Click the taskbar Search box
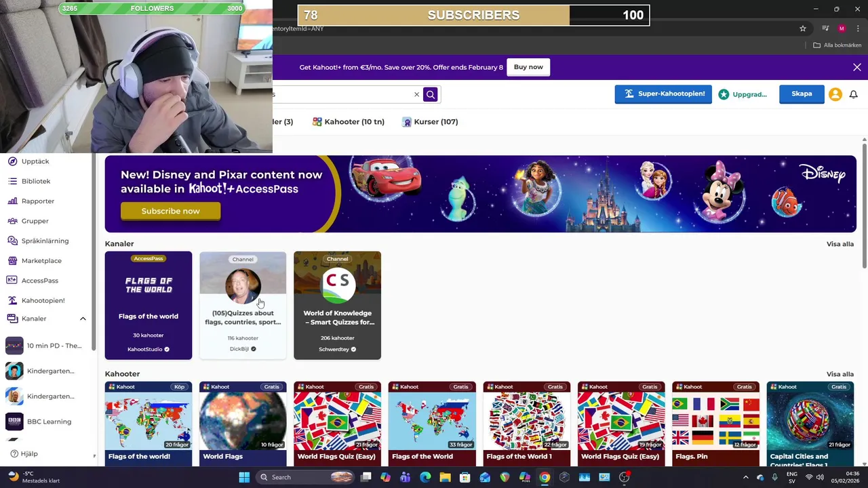868x488 pixels. (x=303, y=477)
